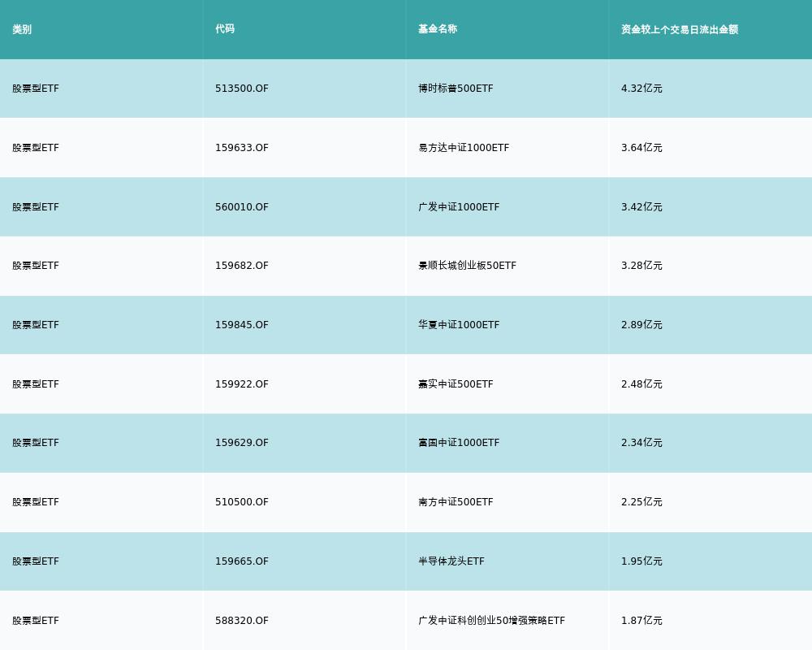Click the 类别 column header
Viewport: 812px width, 650px height.
tap(22, 29)
